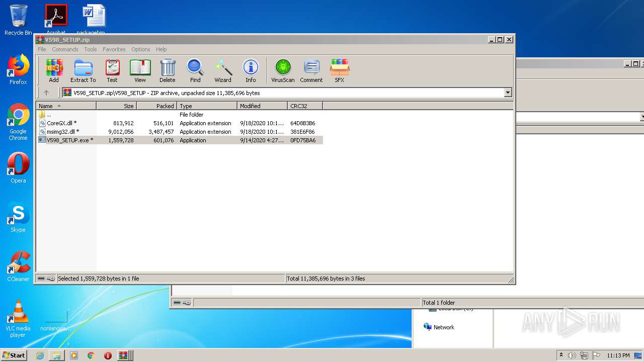This screenshot has width=644, height=362.
Task: Maximize the V598_SETUP.zip window
Action: coord(500,39)
